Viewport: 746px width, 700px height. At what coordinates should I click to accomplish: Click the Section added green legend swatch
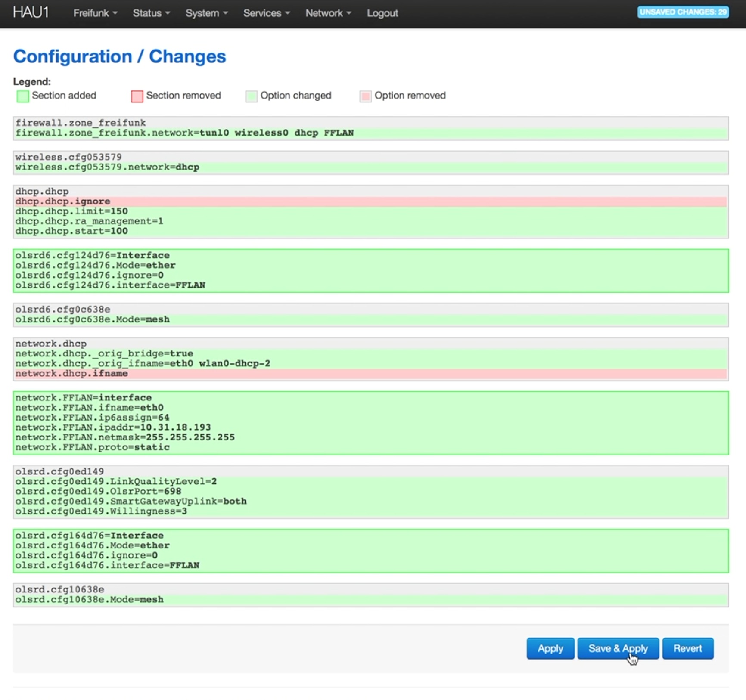pyautogui.click(x=22, y=96)
